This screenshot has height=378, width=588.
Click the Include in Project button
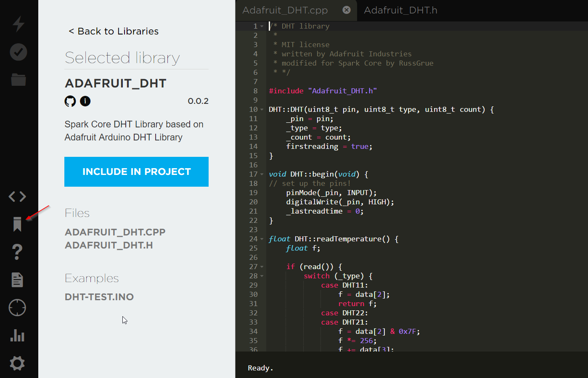click(x=136, y=172)
